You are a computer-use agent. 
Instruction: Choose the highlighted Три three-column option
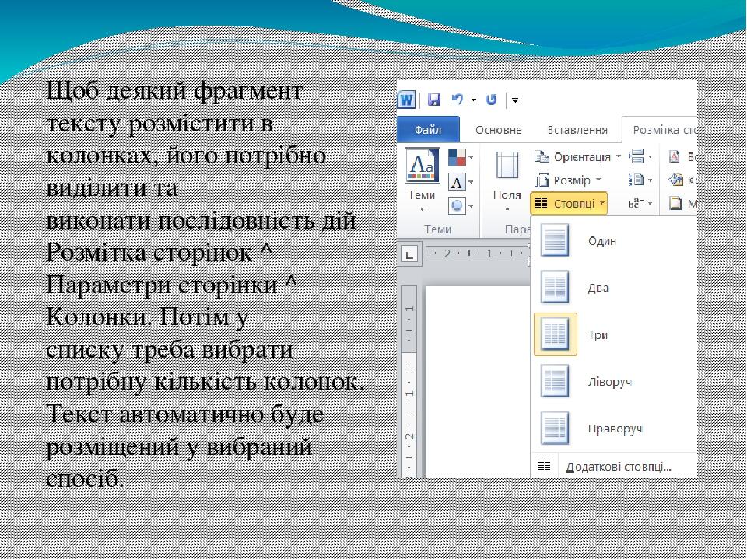[614, 334]
